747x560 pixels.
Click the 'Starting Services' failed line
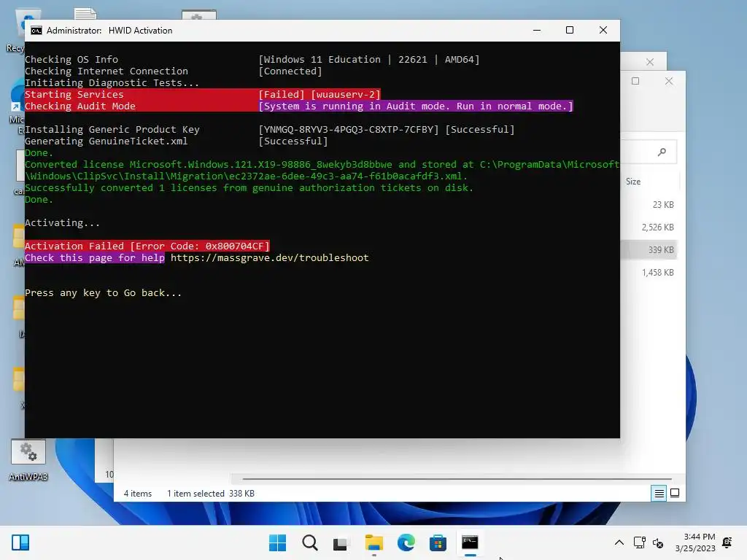(x=203, y=94)
